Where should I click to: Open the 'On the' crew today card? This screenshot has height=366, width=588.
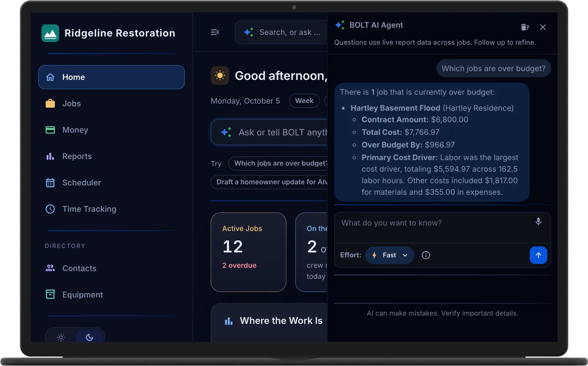pos(311,252)
